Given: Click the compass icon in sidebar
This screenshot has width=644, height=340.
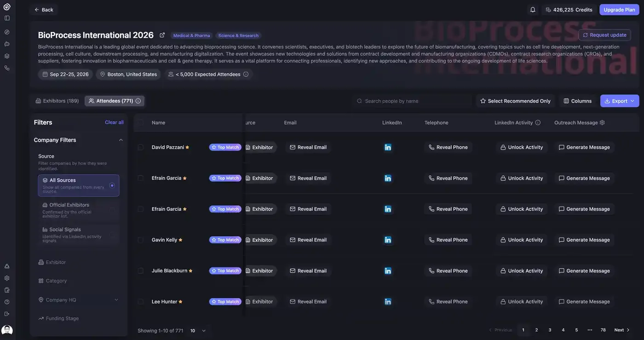Looking at the screenshot, I should (7, 32).
